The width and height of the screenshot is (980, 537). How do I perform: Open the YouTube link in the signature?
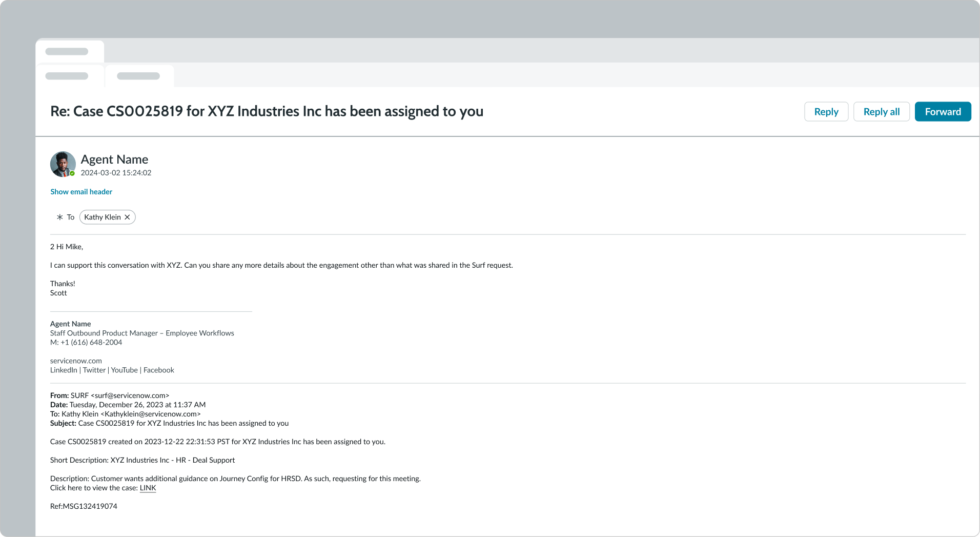[124, 370]
